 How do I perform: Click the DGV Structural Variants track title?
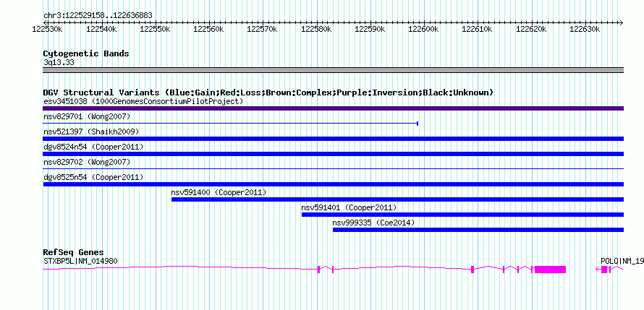tap(268, 92)
